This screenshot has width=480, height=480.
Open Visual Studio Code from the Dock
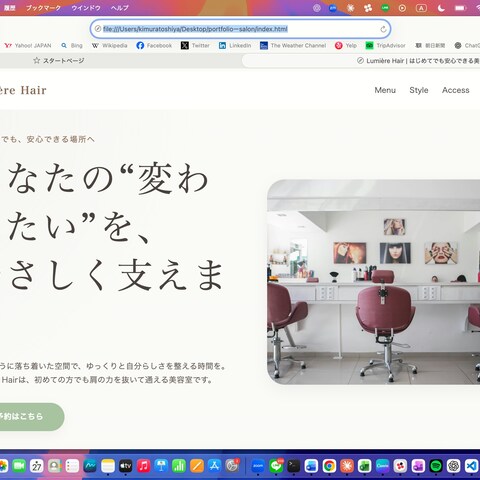point(472,466)
